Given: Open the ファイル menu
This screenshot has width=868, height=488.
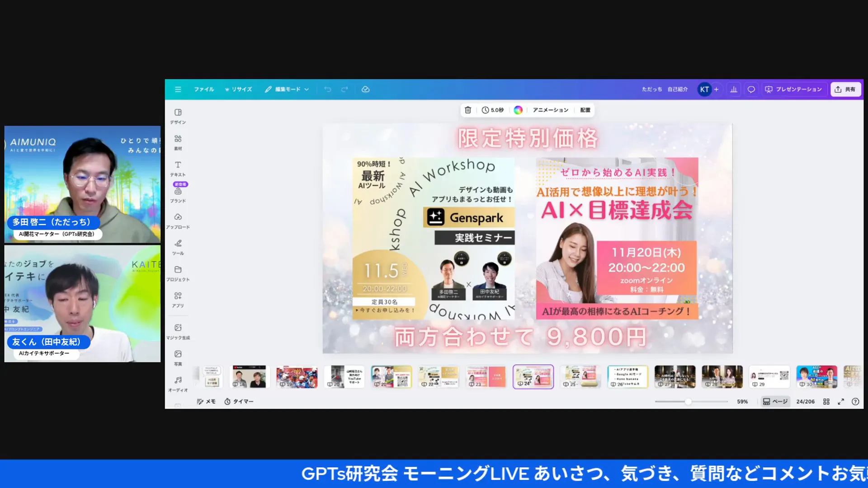Looking at the screenshot, I should [x=204, y=89].
